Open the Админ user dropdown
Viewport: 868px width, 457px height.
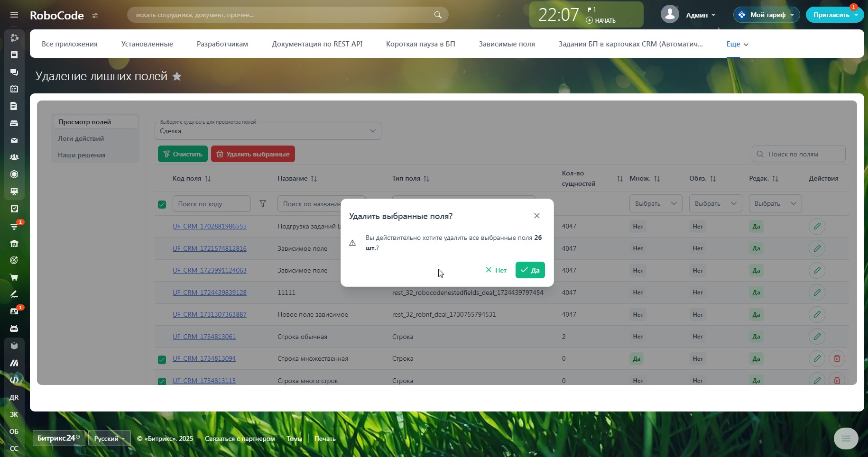(x=701, y=15)
